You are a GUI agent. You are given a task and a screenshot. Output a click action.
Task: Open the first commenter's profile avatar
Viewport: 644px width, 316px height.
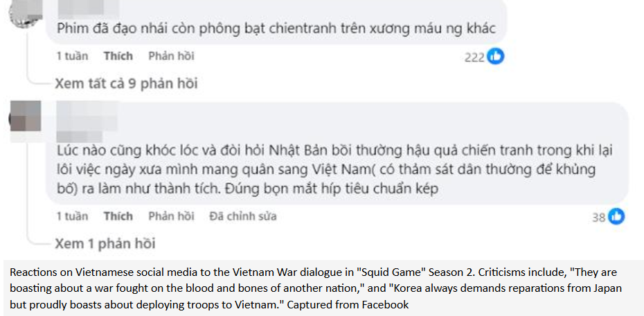click(26, 12)
